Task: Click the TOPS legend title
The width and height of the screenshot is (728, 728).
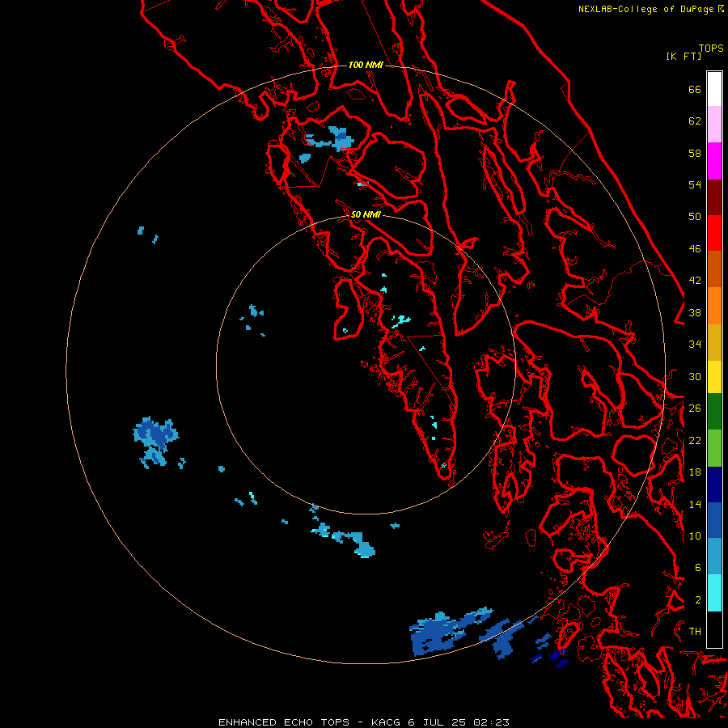Action: tap(711, 48)
